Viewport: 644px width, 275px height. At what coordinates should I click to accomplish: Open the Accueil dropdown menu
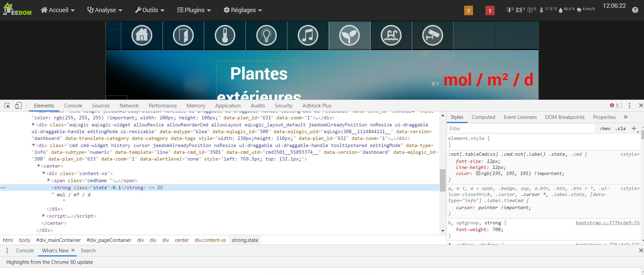tap(58, 10)
